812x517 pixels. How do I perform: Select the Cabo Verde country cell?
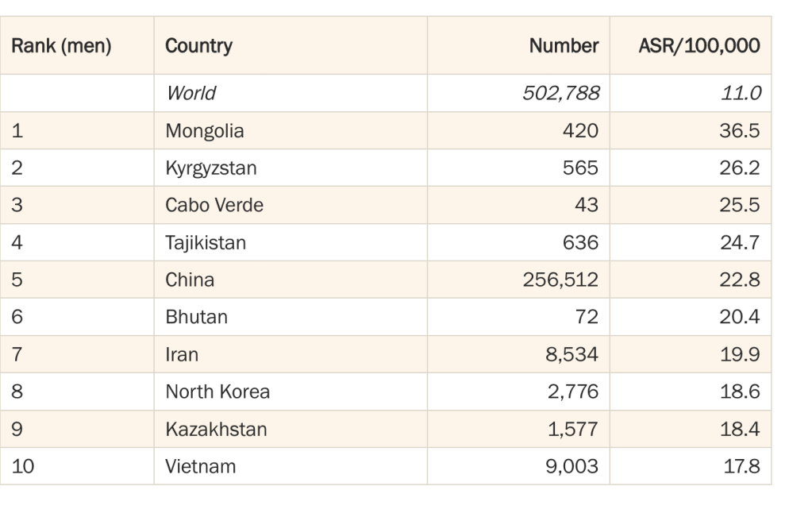tap(214, 206)
